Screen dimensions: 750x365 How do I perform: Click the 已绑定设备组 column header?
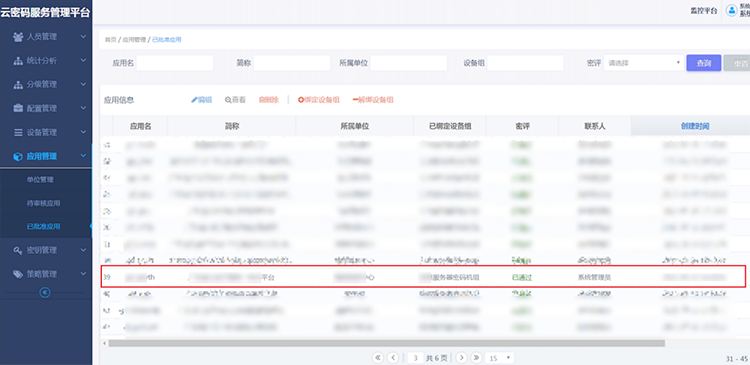[x=450, y=126]
